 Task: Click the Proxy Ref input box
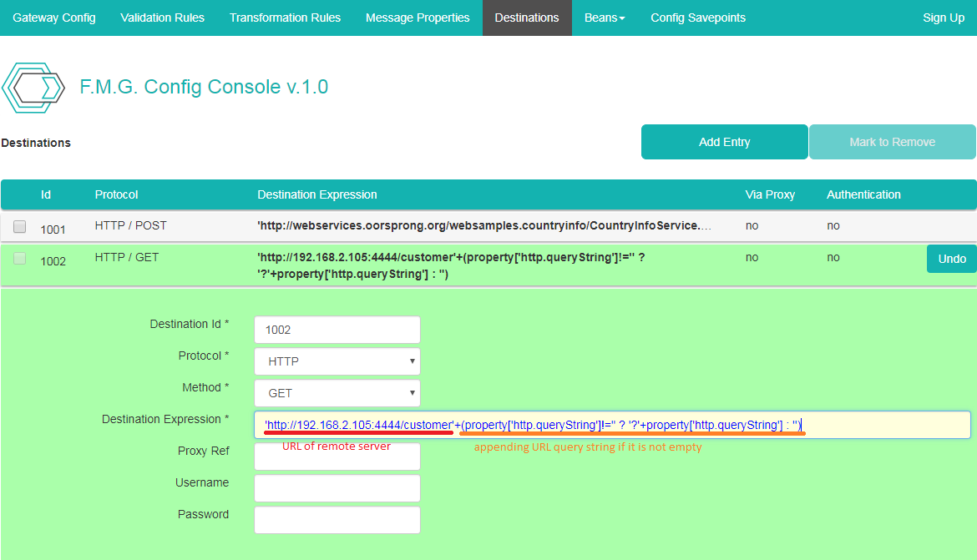[x=337, y=457]
